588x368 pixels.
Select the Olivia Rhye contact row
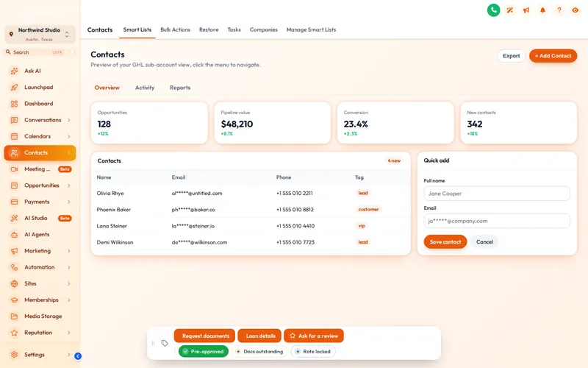(251, 193)
